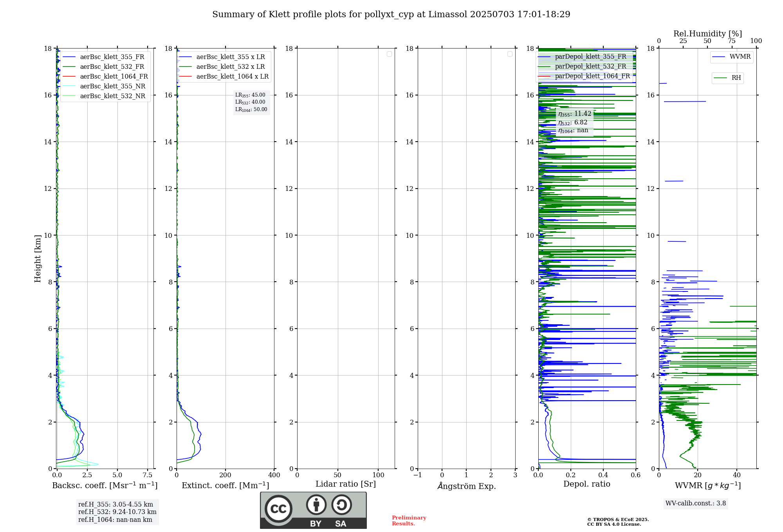Click the 'WV-calib.const.: 3.8' text
Image resolution: width=783 pixels, height=532 pixels.
696,503
